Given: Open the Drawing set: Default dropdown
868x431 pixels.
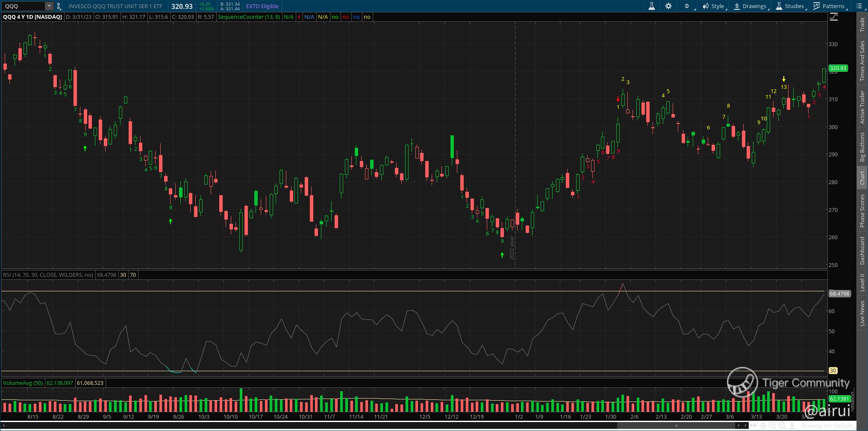Looking at the screenshot, I should [x=828, y=425].
